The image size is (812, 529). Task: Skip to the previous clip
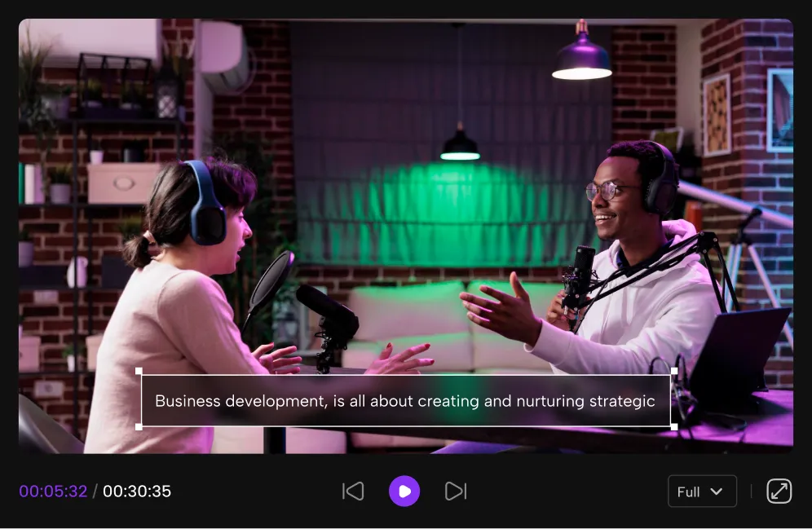(353, 491)
